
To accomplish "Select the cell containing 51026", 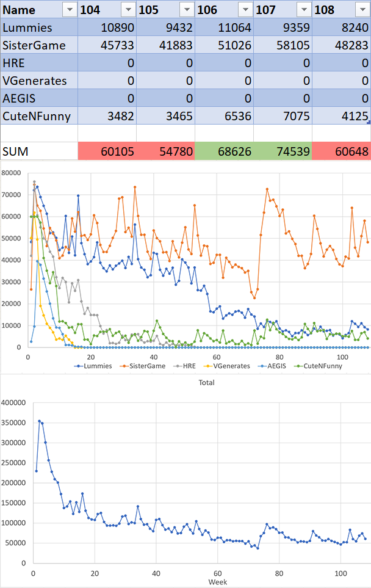I will pyautogui.click(x=224, y=45).
